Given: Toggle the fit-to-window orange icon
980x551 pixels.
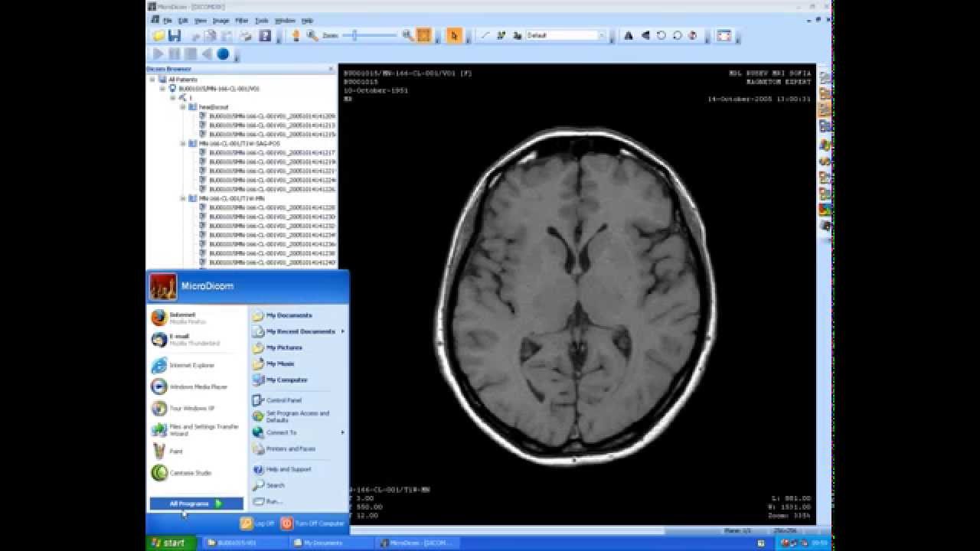Looking at the screenshot, I should [424, 35].
